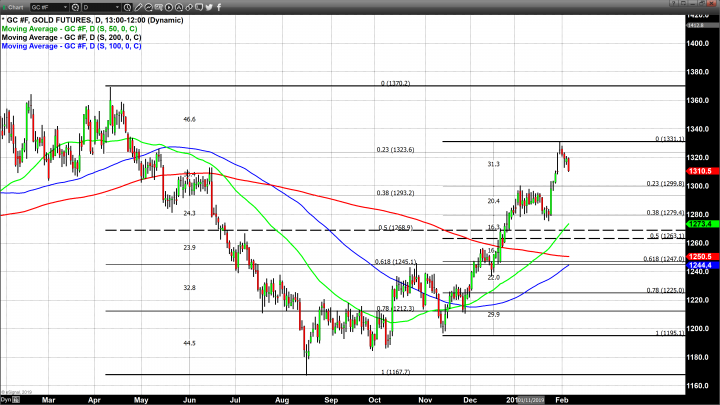Click the 1160.0 price axis label
The height and width of the screenshot is (405, 720).
point(698,386)
